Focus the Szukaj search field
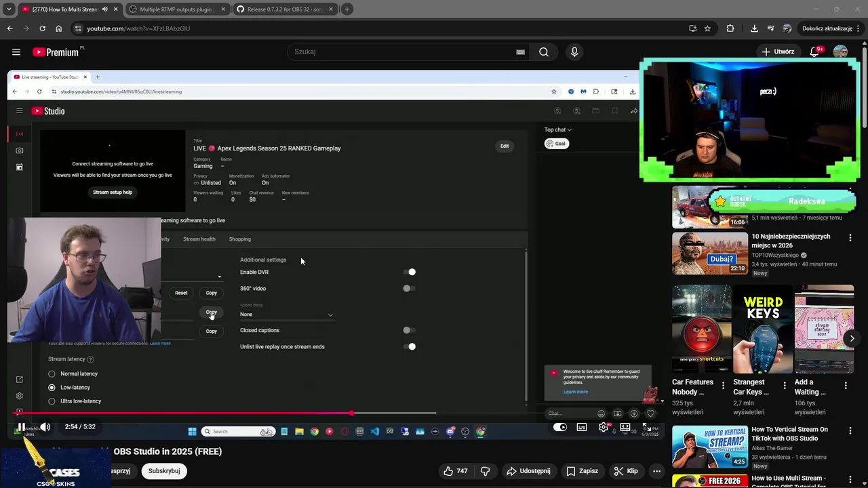868x488 pixels. pyautogui.click(x=400, y=52)
